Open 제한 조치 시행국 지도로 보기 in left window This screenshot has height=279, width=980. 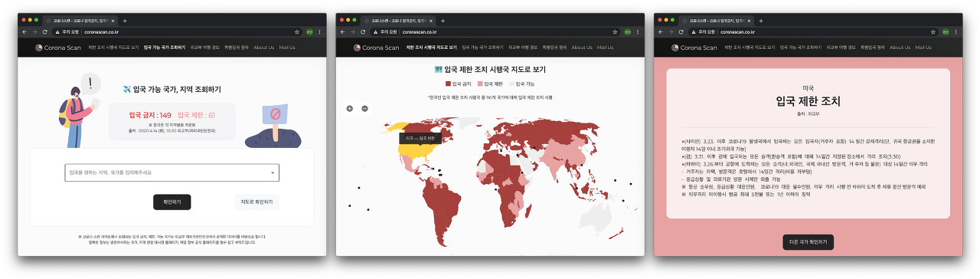[113, 48]
